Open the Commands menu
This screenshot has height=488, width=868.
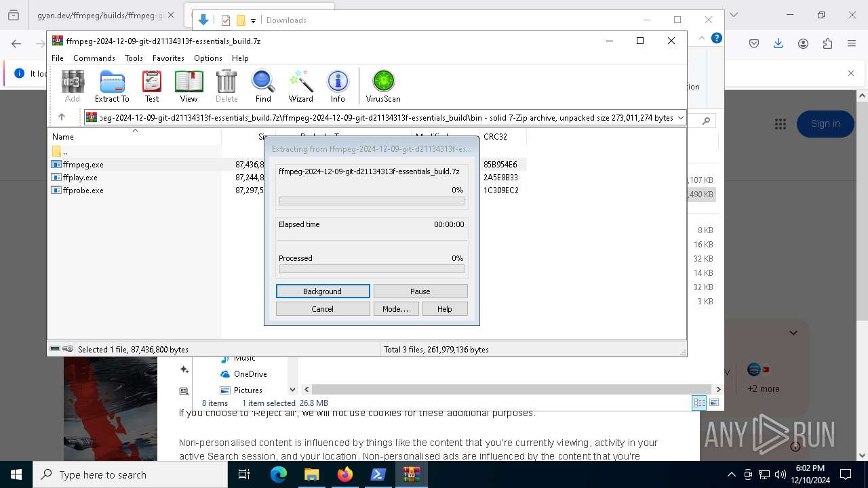click(94, 58)
